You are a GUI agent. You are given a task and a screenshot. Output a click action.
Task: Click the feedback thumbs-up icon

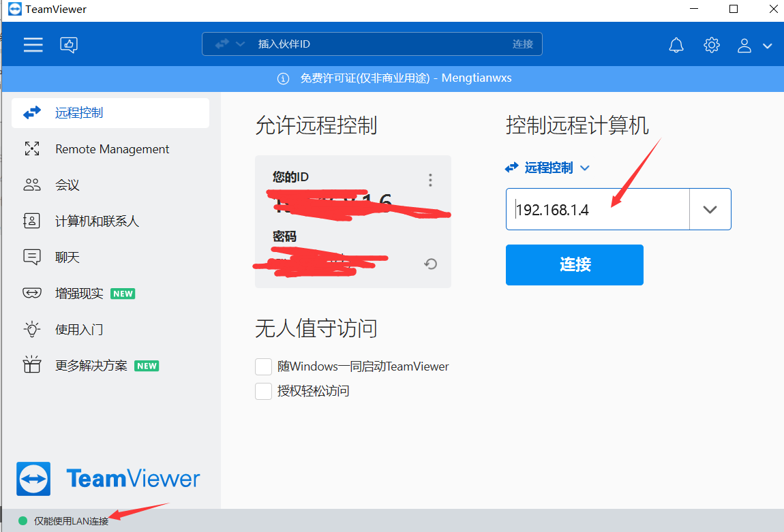(x=69, y=45)
